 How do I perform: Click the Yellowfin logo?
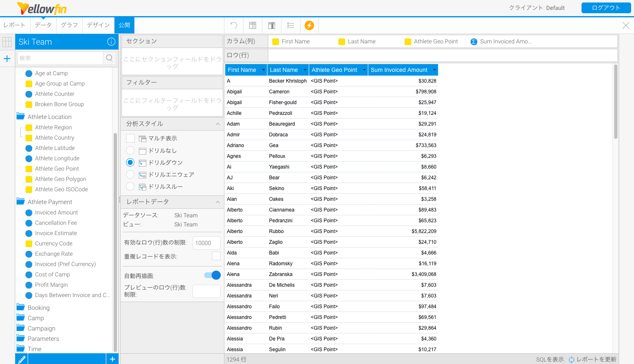click(x=42, y=8)
